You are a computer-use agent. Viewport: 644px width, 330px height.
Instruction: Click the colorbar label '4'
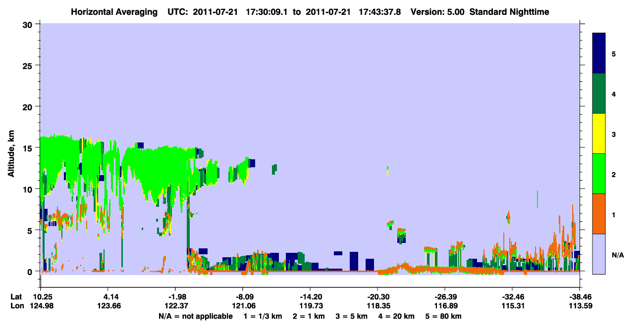(x=614, y=94)
